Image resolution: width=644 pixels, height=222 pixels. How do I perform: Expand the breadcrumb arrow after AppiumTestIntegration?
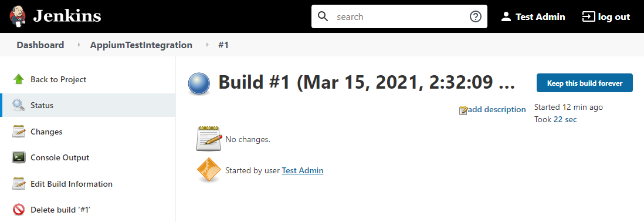[x=207, y=45]
